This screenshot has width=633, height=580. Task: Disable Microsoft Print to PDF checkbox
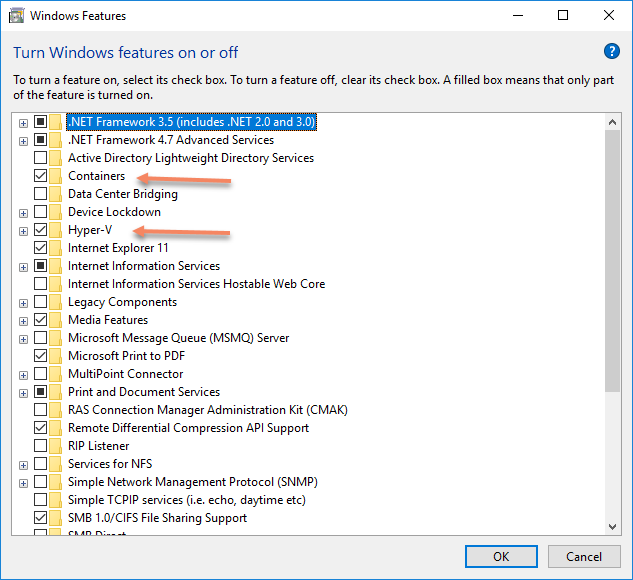click(x=40, y=356)
